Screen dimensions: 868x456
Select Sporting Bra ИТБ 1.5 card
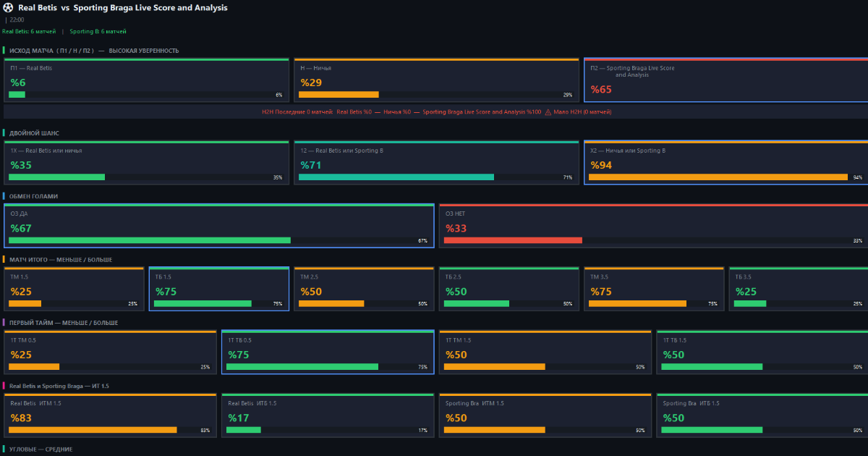762,415
